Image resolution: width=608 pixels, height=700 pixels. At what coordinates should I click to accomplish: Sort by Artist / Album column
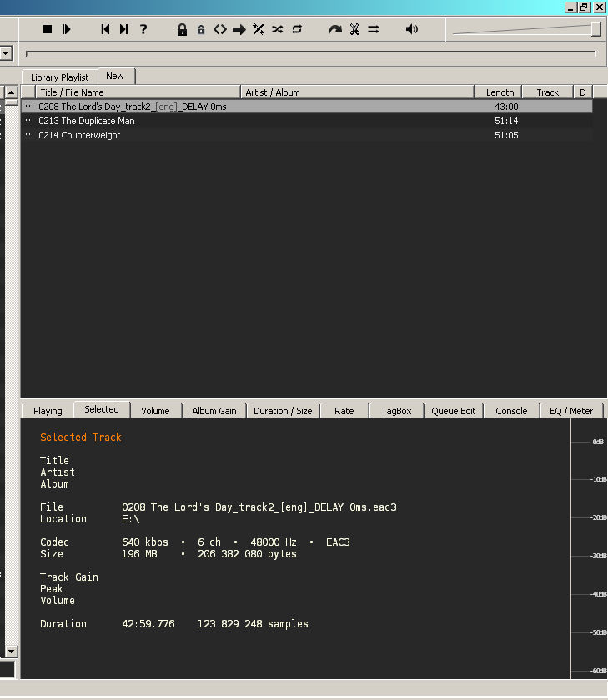click(x=358, y=92)
